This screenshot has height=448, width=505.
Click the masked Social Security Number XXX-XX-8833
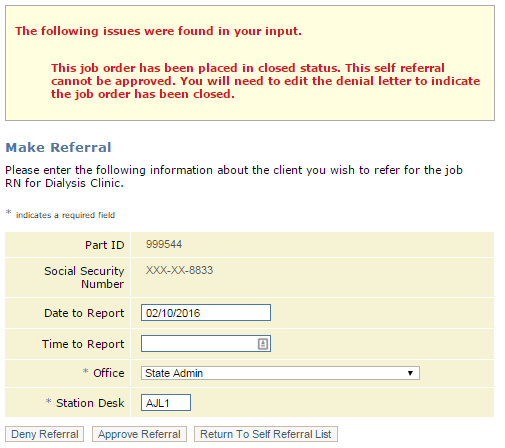pos(179,270)
